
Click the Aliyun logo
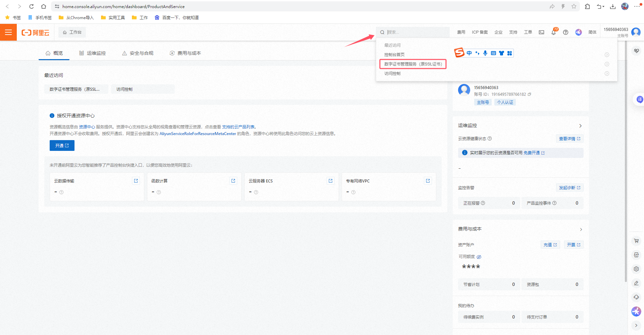[36, 32]
